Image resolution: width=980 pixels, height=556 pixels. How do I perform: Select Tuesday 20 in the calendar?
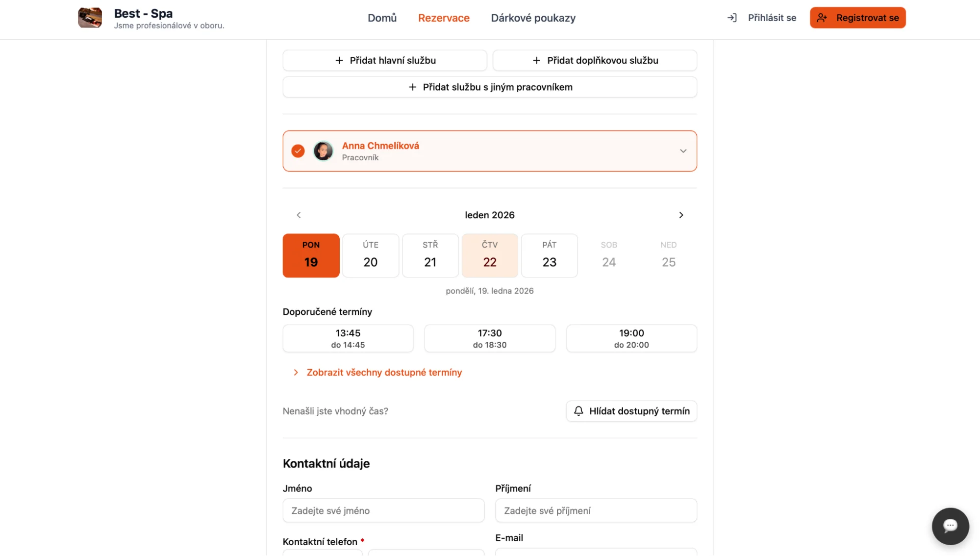coord(371,255)
